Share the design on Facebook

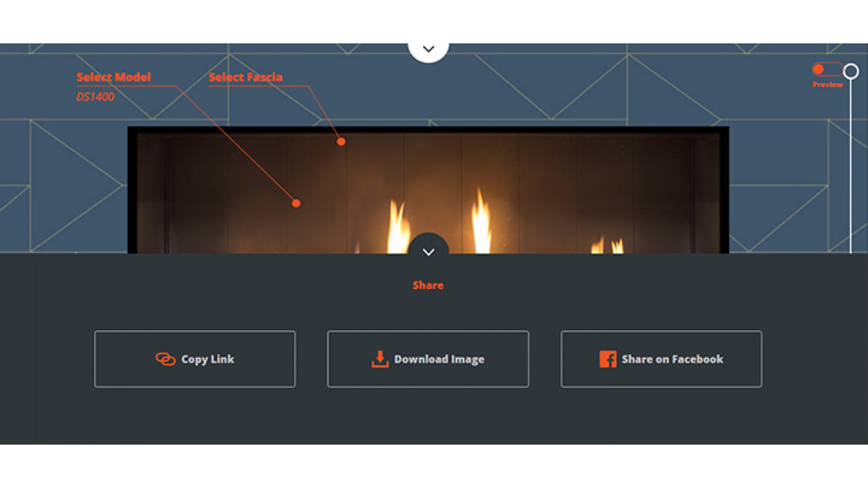coord(661,359)
